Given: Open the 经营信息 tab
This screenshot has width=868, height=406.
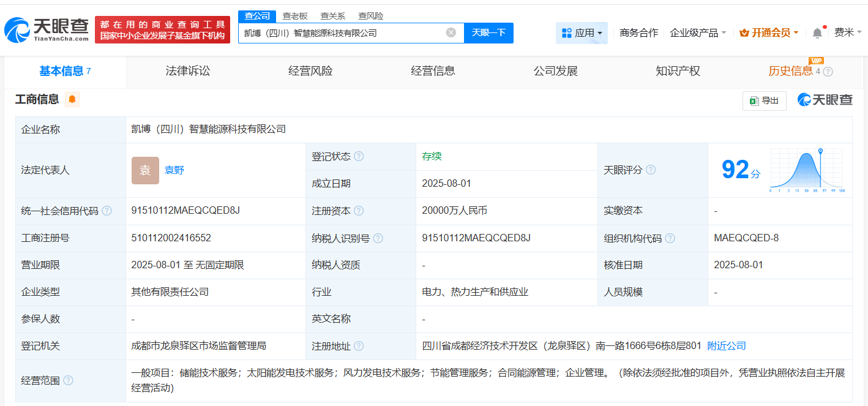Looking at the screenshot, I should pos(433,71).
